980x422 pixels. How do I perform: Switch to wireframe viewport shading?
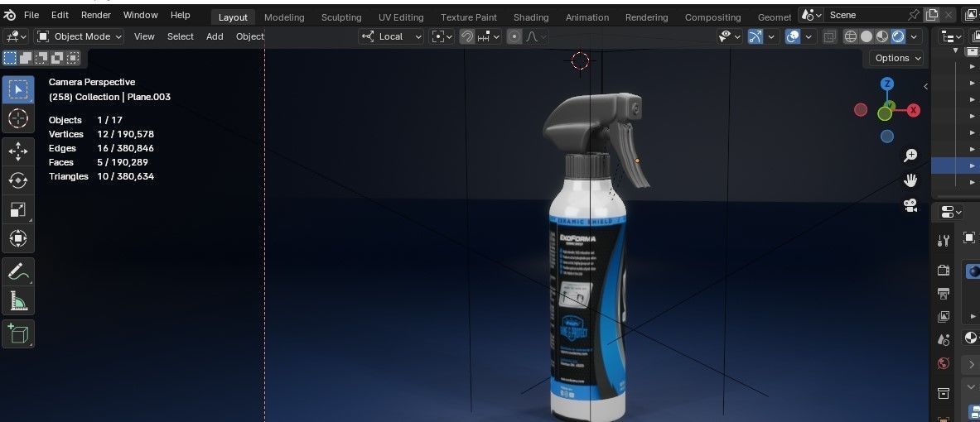[851, 37]
